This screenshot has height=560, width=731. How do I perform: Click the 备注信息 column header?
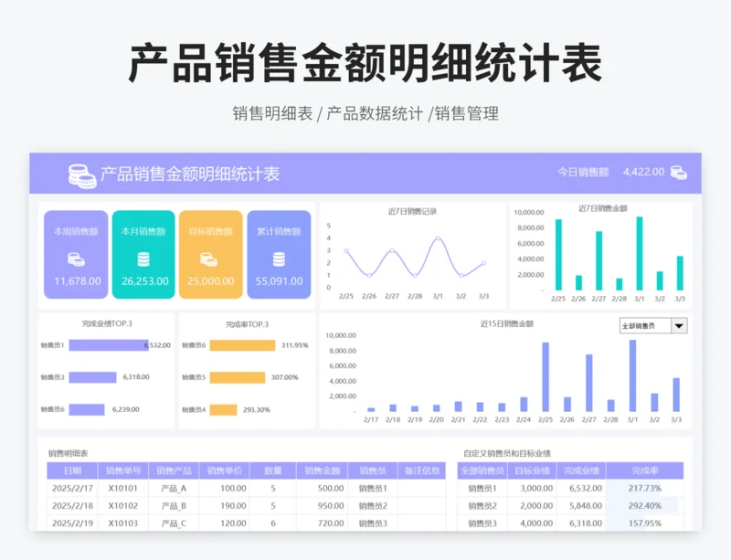422,470
